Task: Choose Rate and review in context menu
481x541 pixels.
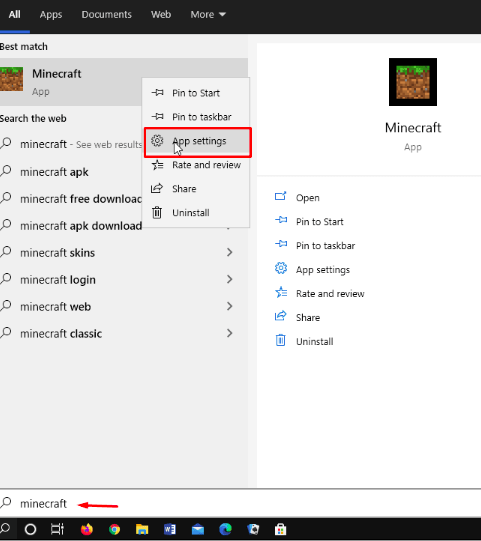Action: coord(196,165)
